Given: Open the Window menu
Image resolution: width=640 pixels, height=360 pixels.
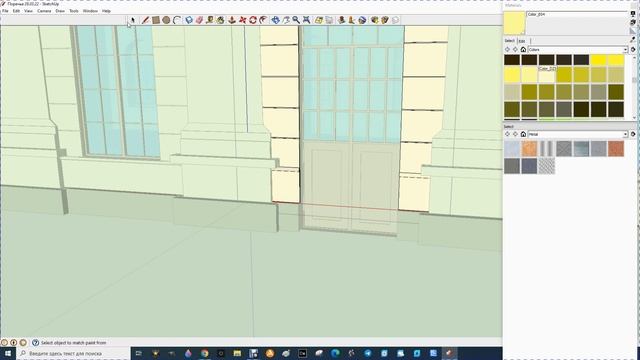Looking at the screenshot, I should [90, 11].
